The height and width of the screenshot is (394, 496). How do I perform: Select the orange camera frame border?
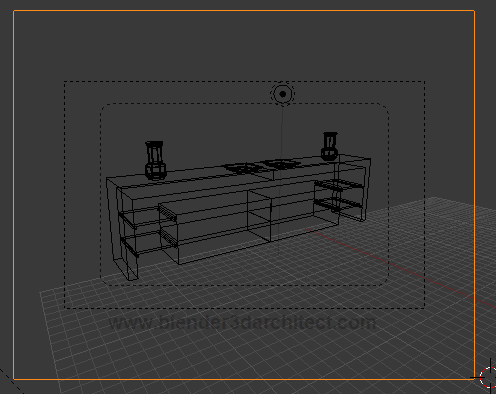click(x=244, y=11)
